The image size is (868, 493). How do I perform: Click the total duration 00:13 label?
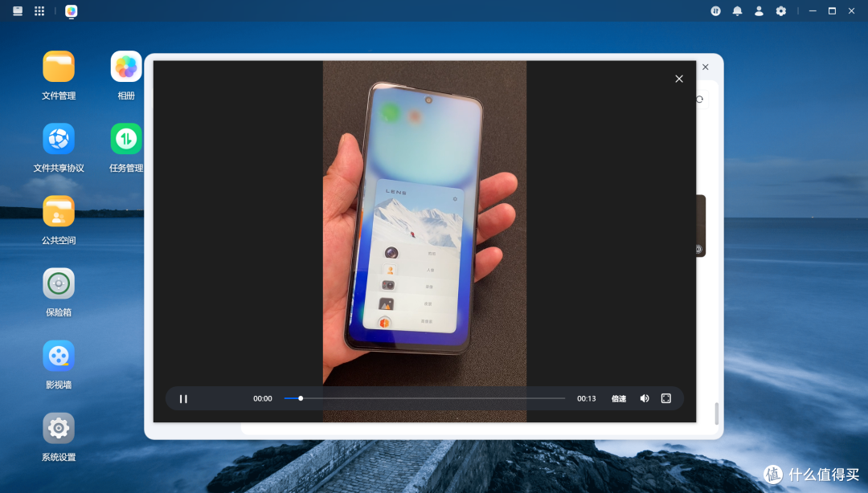coord(586,398)
